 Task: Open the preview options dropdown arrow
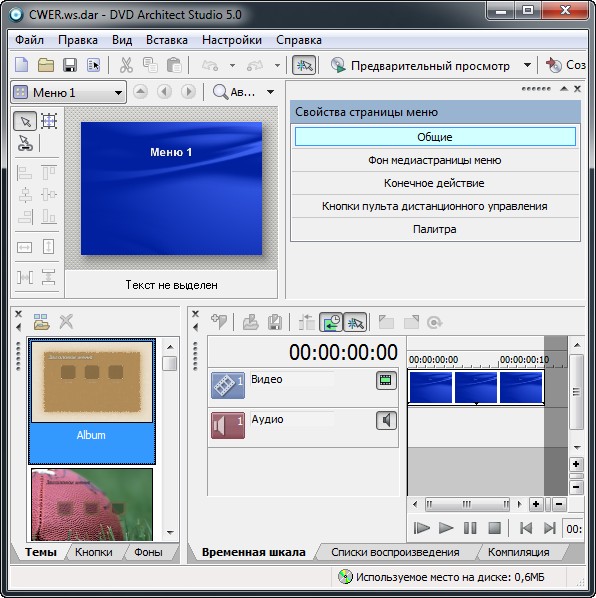(527, 65)
